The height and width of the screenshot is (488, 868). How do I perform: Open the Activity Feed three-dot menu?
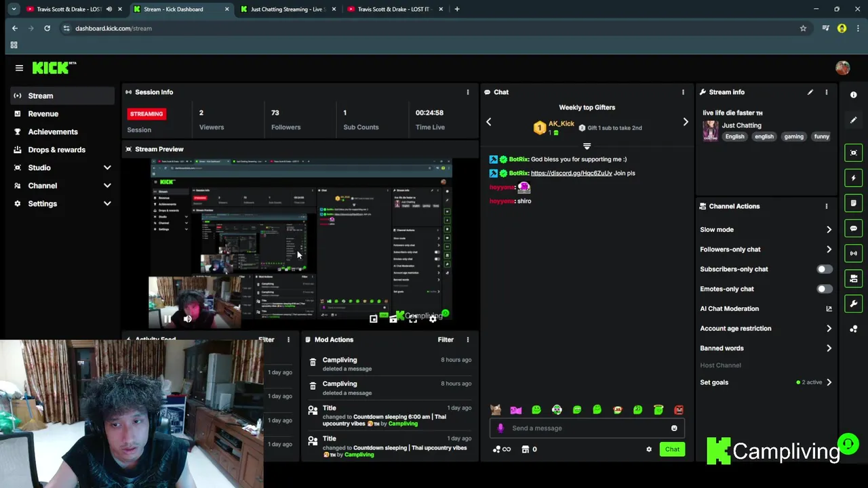coord(288,340)
